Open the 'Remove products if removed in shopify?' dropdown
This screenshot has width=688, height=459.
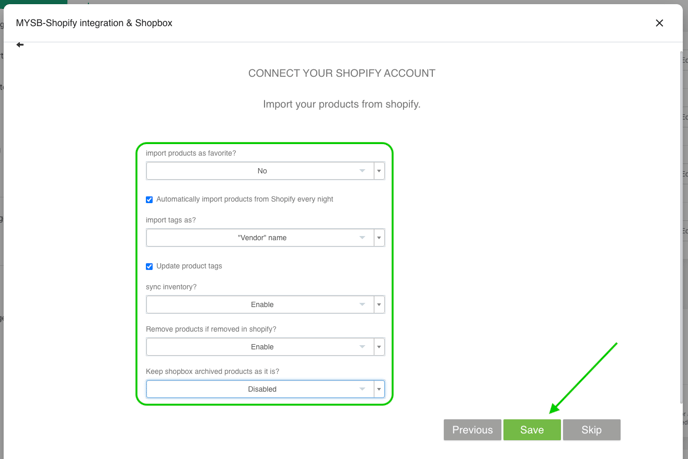260,347
